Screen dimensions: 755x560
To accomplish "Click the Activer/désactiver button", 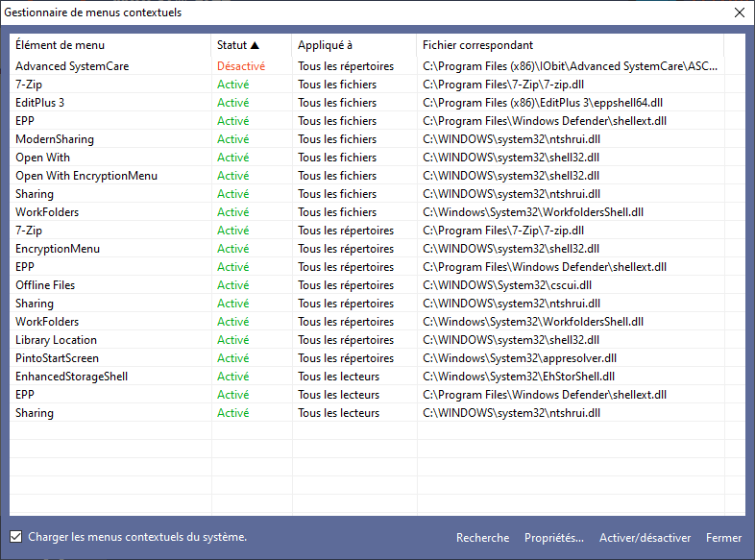I will pyautogui.click(x=645, y=537).
